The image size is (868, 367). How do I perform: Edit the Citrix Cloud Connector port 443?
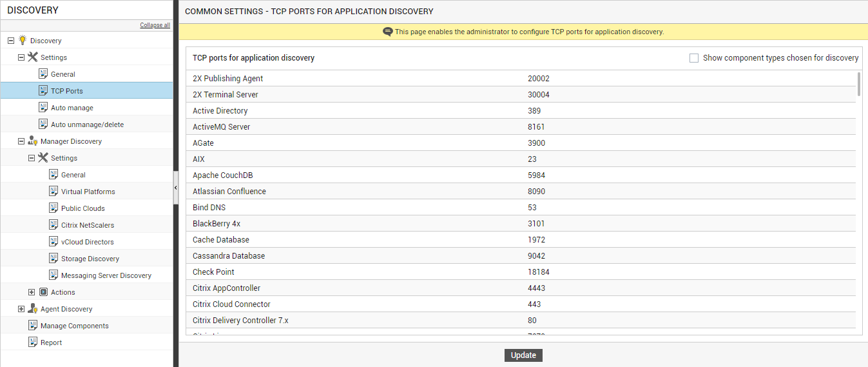click(x=534, y=304)
